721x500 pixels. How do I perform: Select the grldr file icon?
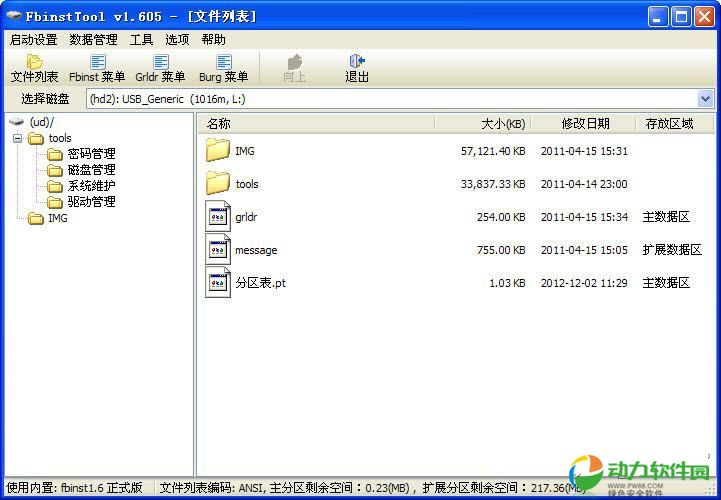tap(218, 217)
